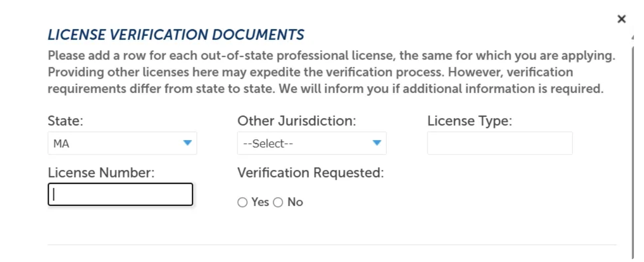Select the Yes radio for Verification Requested
This screenshot has height=262, width=644.
242,202
